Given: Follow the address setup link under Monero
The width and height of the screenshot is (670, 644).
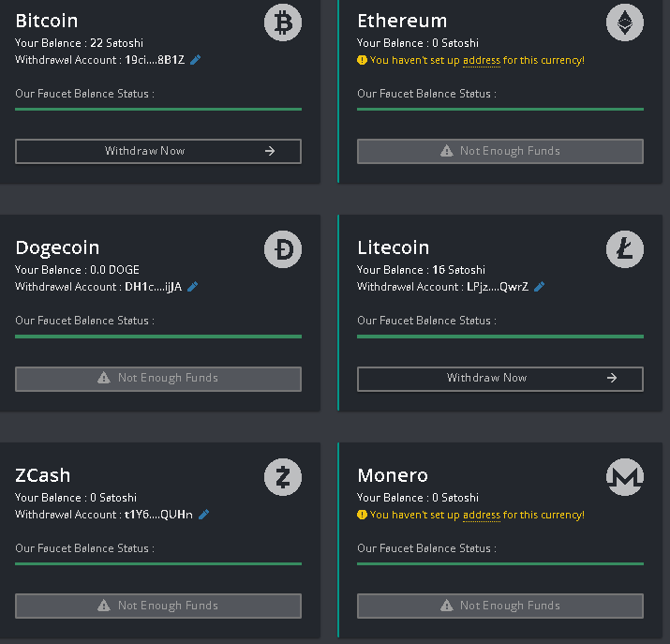Looking at the screenshot, I should [482, 515].
